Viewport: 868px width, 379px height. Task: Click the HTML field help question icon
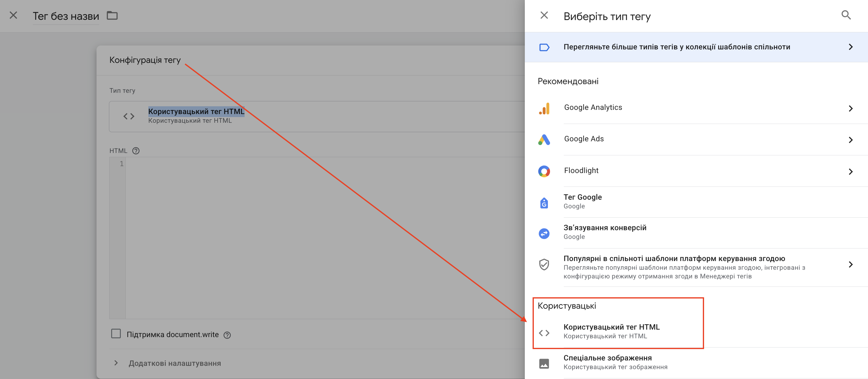pos(136,151)
